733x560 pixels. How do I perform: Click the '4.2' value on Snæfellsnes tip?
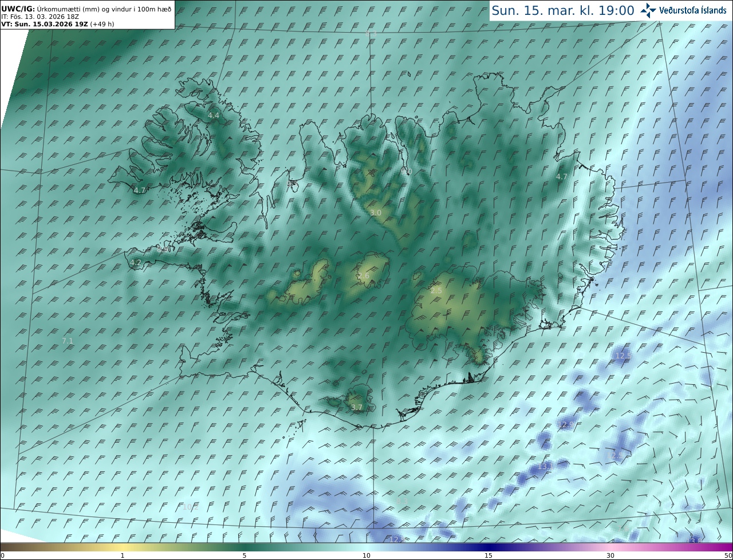pos(136,263)
